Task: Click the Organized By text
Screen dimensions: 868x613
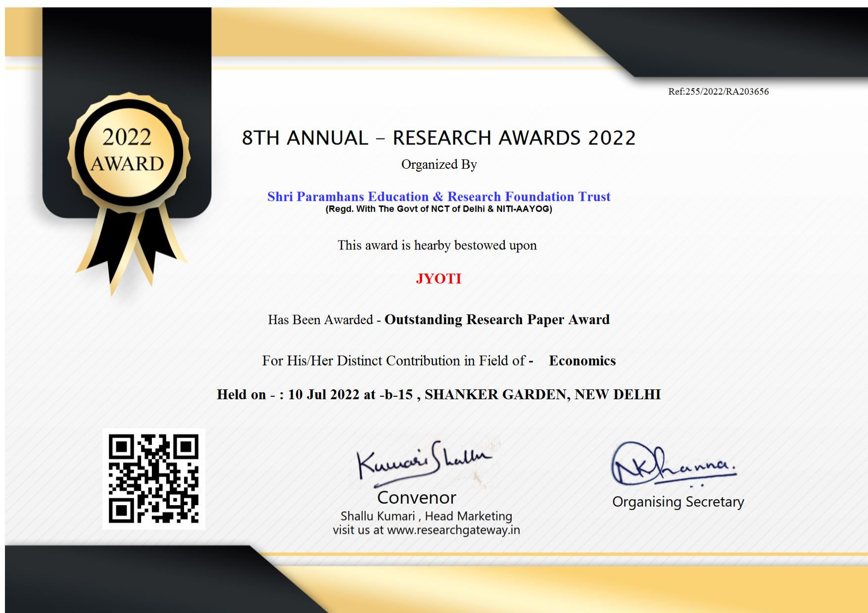Action: [438, 164]
